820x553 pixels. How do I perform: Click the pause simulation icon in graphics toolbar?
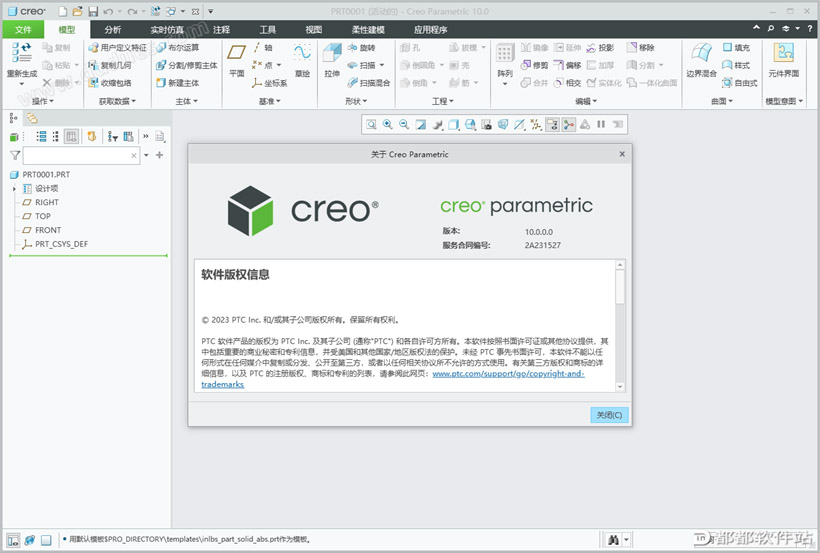[x=601, y=125]
